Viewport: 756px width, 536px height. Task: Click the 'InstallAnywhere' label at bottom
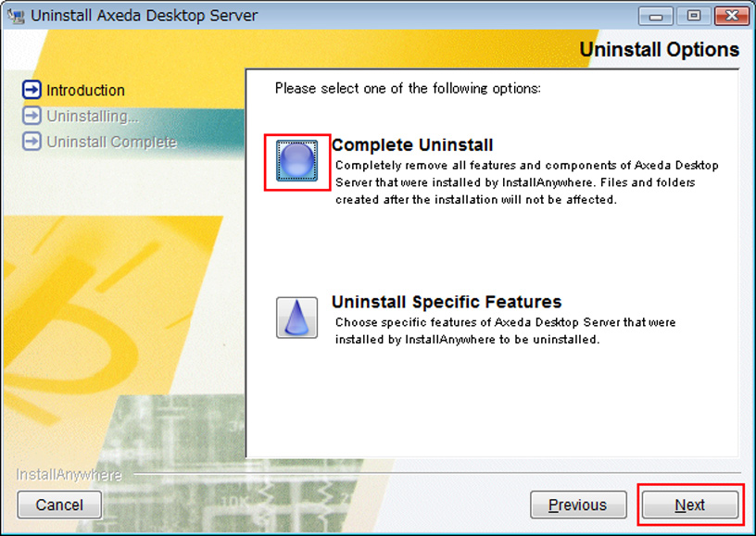point(69,475)
